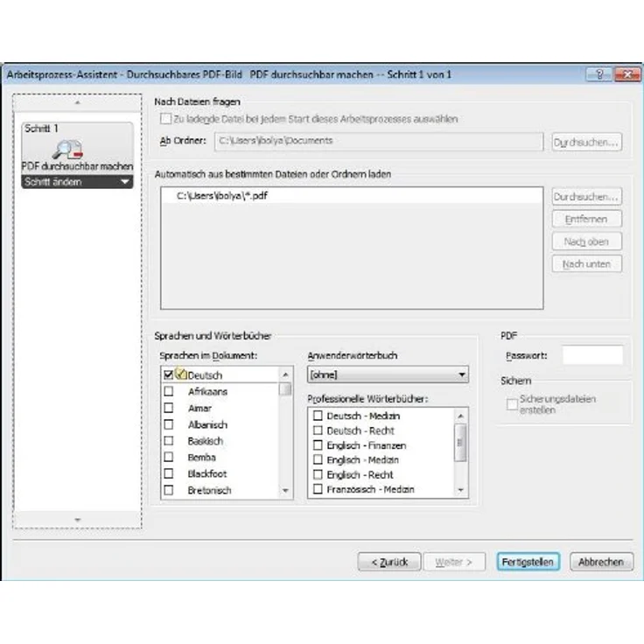This screenshot has width=644, height=644.
Task: Close the Arbeitsprozess-Assistent dialog
Action: pyautogui.click(x=626, y=74)
